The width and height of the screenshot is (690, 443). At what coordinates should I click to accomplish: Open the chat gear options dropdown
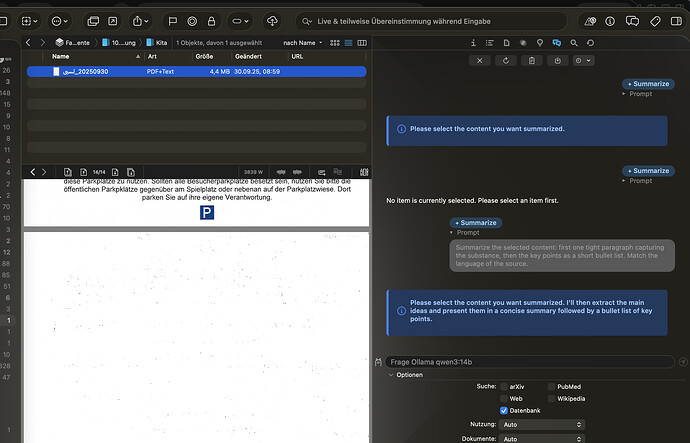[x=584, y=60]
